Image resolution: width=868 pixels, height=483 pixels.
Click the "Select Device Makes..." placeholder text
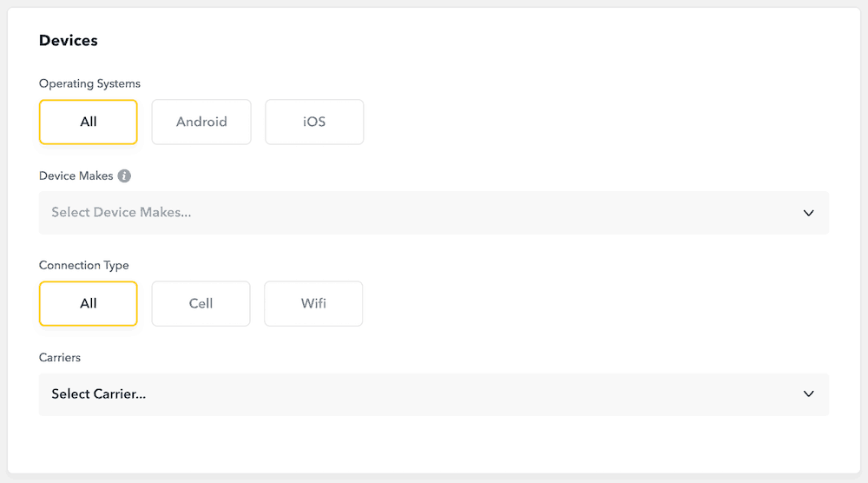[x=121, y=213]
